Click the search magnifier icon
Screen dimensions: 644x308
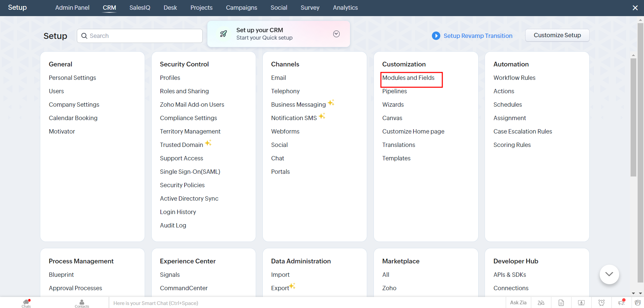click(x=84, y=36)
